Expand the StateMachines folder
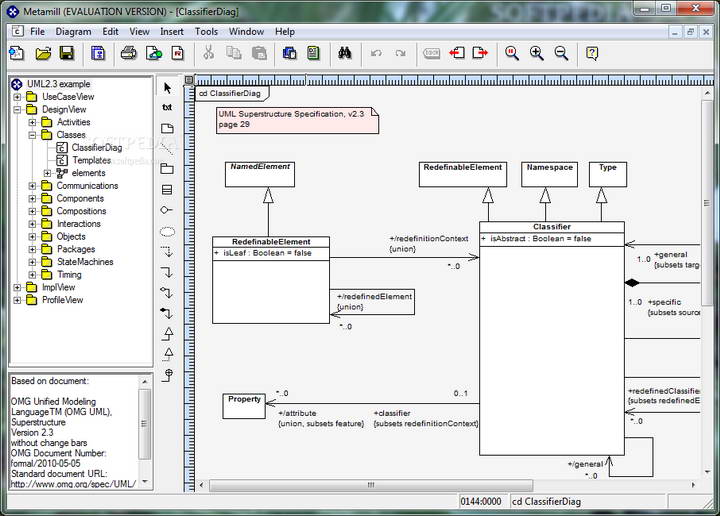Screen dimensions: 720x516 [32, 262]
